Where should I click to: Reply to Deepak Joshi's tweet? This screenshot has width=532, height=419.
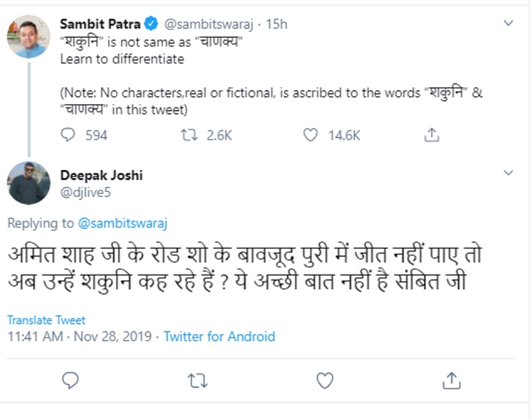pyautogui.click(x=71, y=380)
